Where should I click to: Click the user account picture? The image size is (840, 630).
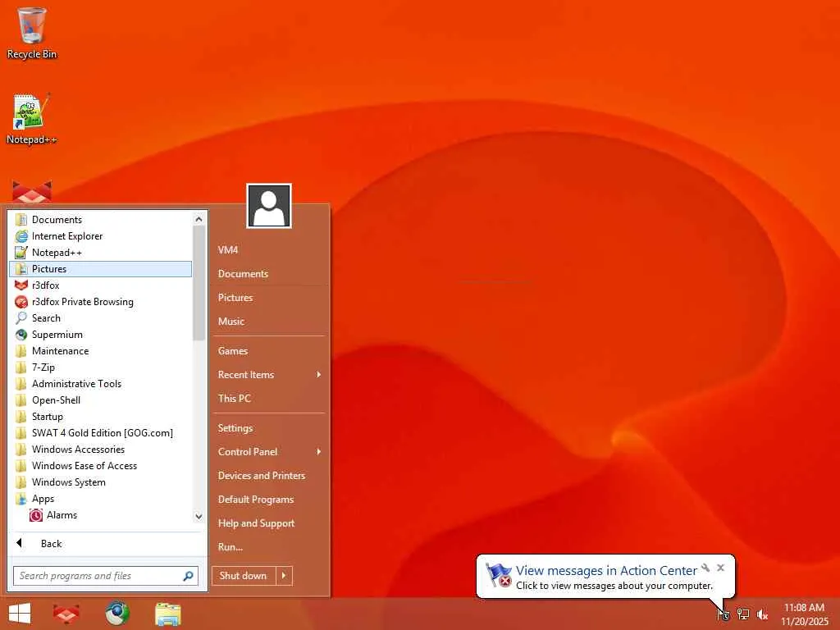point(269,206)
